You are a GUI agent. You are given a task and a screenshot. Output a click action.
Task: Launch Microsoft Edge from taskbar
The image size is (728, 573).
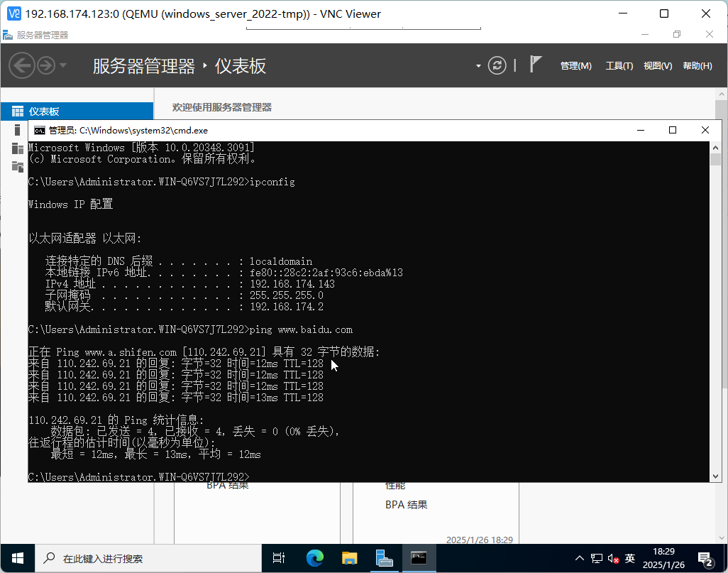[x=315, y=558]
